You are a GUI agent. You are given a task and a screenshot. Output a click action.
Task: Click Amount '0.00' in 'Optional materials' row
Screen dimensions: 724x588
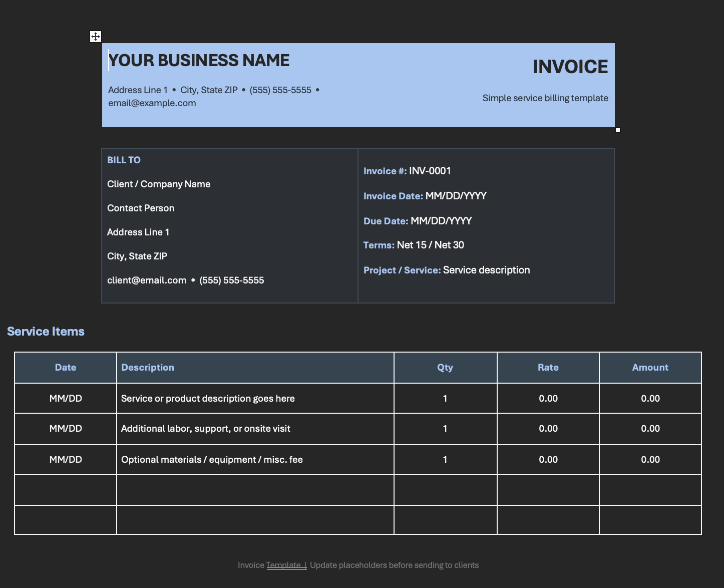coord(650,460)
